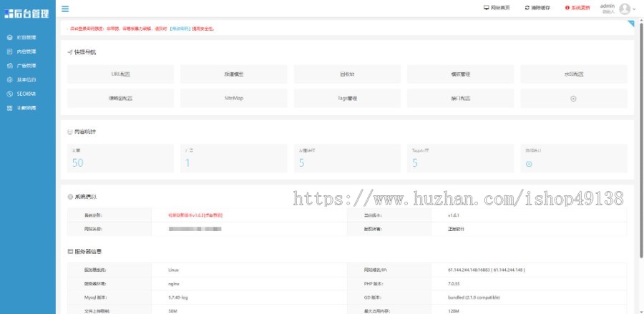
Task: Click the red 系统更新 link
Action: (580, 8)
